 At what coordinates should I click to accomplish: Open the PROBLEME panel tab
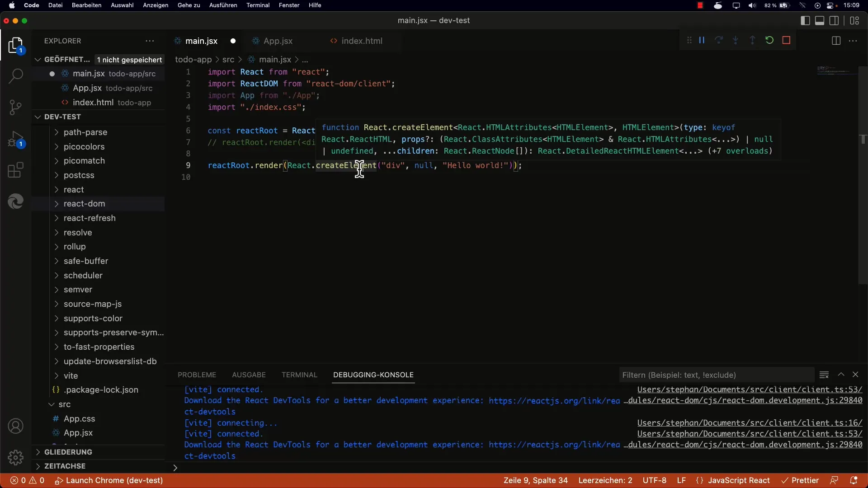pyautogui.click(x=197, y=375)
